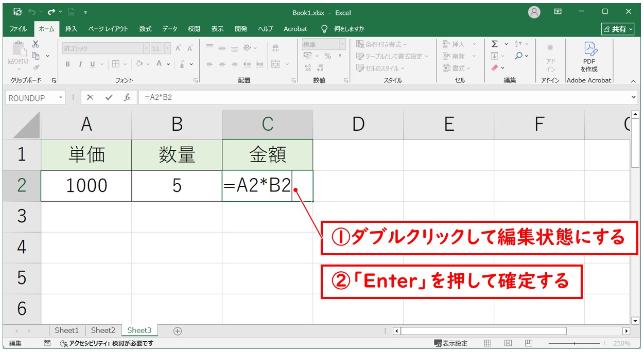Screen dimensions: 644x352
Task: Expand the Name Box dropdown arrow
Action: [61, 97]
